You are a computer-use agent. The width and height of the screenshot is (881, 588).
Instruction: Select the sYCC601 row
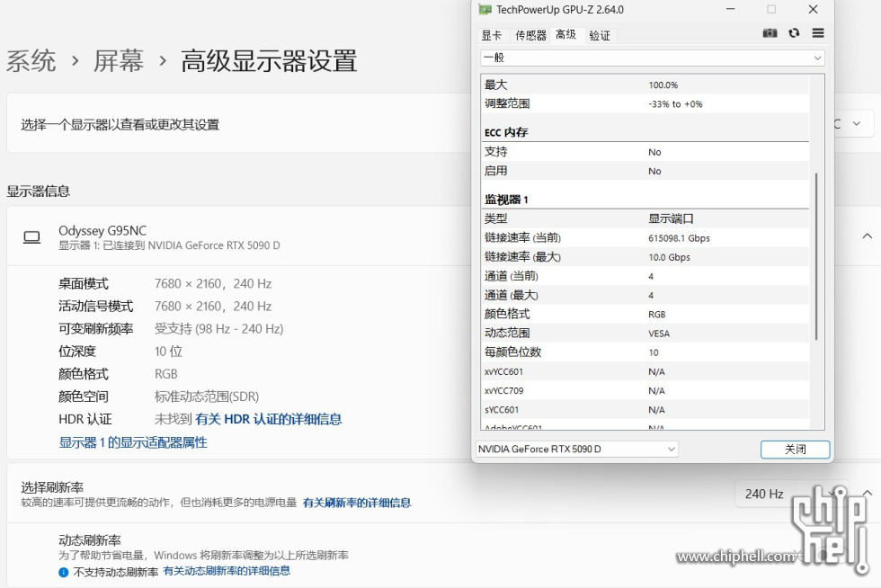pos(645,410)
